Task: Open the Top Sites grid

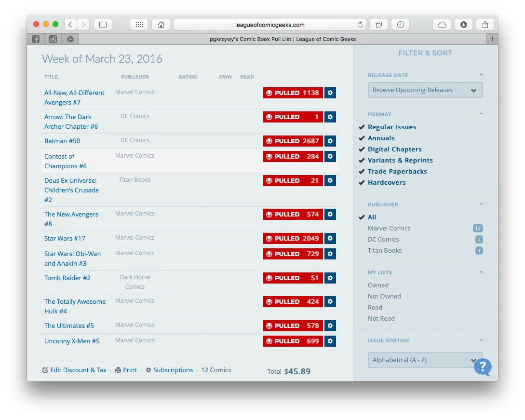Action: pyautogui.click(x=139, y=25)
